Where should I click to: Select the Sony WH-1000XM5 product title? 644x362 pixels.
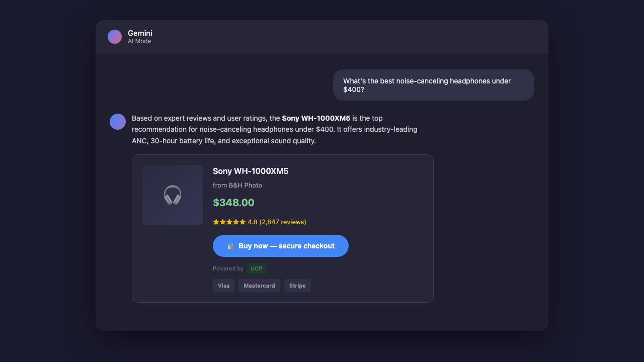(251, 171)
